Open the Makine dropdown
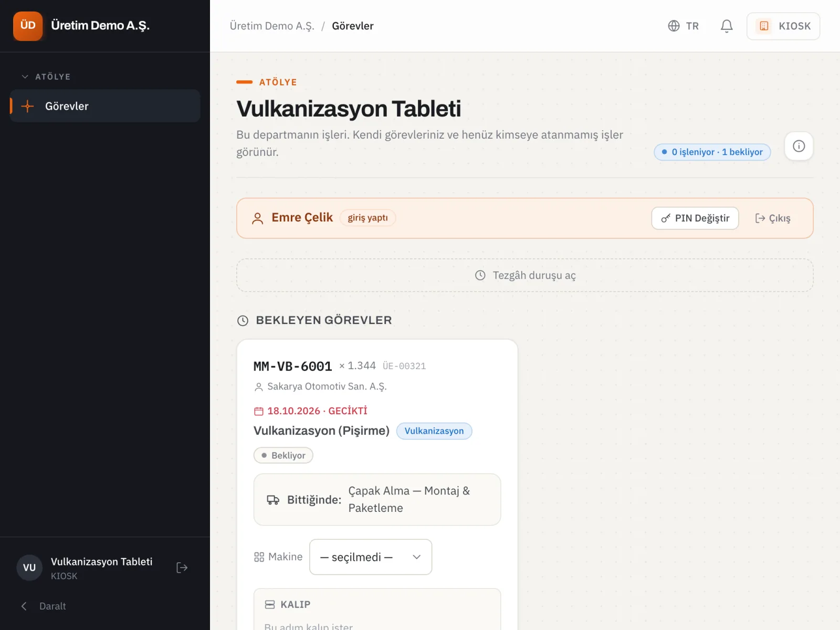The image size is (840, 630). (x=371, y=557)
